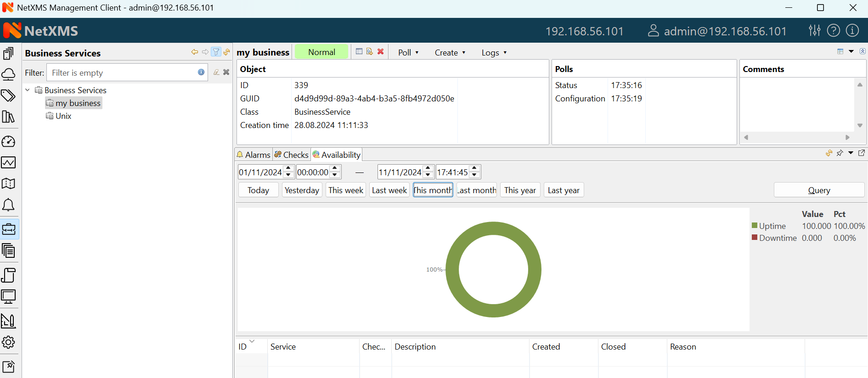Click the help question mark icon
Screen dimensions: 868x378
[x=833, y=31]
